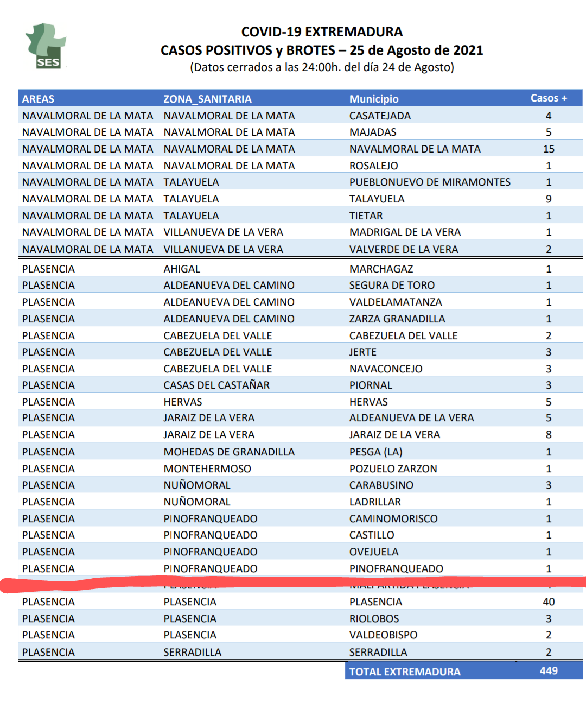586x728 pixels.
Task: Click HERVAS in the Municipio column
Action: [x=368, y=402]
